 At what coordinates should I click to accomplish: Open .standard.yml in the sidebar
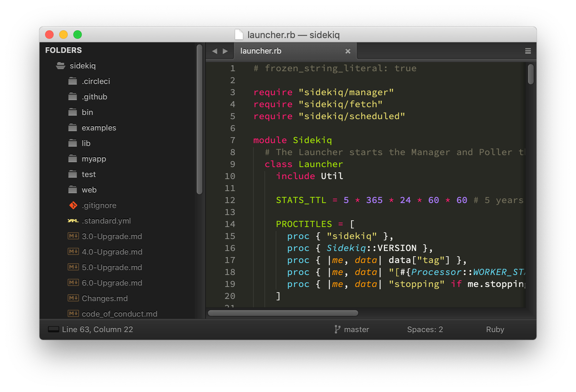tap(106, 221)
